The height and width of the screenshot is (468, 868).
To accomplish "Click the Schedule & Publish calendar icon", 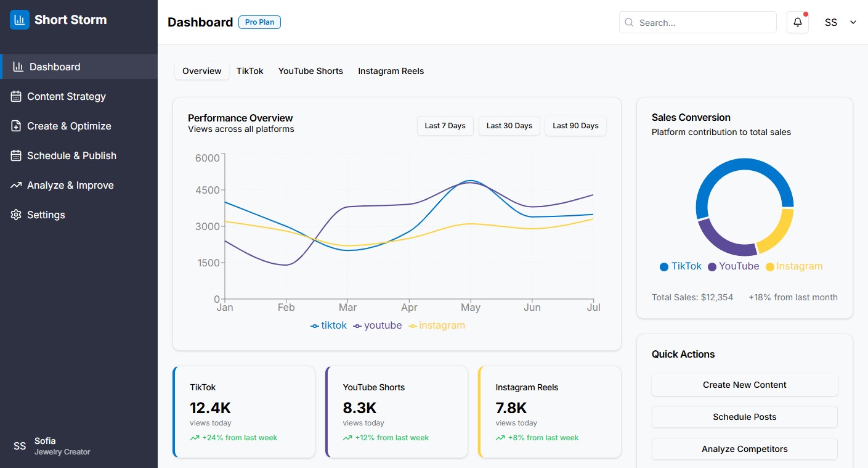I will pyautogui.click(x=16, y=155).
